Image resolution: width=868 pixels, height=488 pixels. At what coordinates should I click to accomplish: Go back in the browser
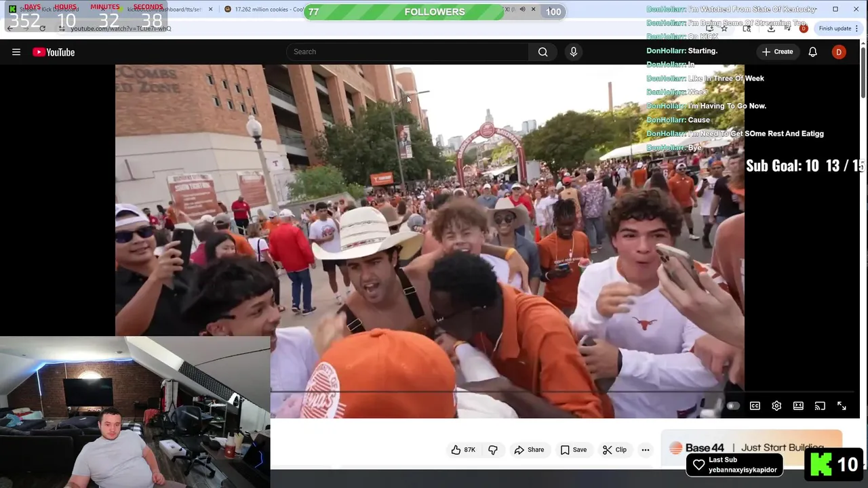click(x=10, y=28)
